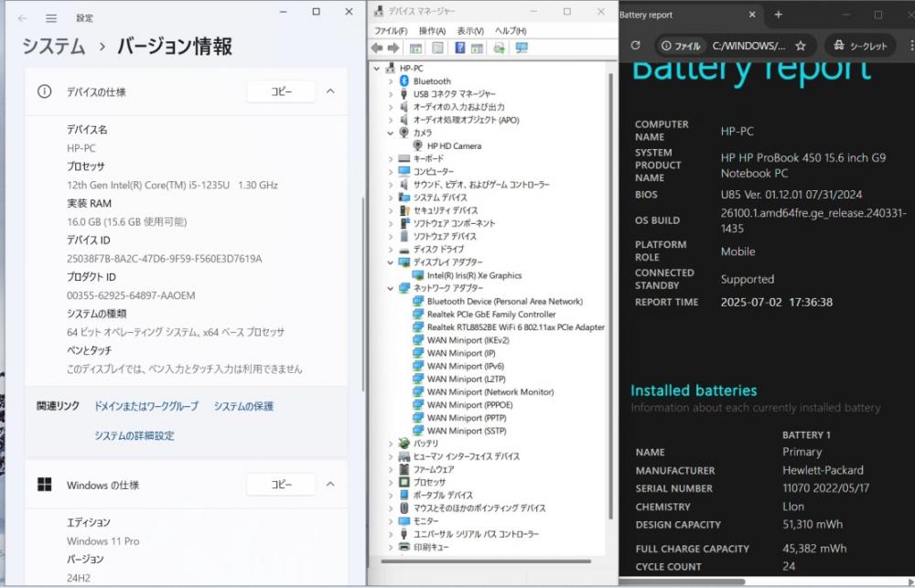Click the Intel Iris Xe Graphics device icon
The height and width of the screenshot is (588, 915).
click(x=418, y=274)
